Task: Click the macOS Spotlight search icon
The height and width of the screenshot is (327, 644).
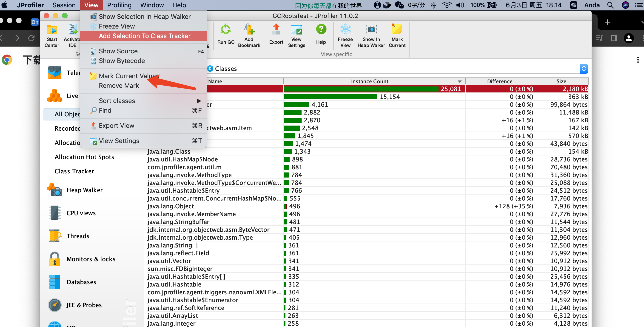Action: pyautogui.click(x=610, y=5)
